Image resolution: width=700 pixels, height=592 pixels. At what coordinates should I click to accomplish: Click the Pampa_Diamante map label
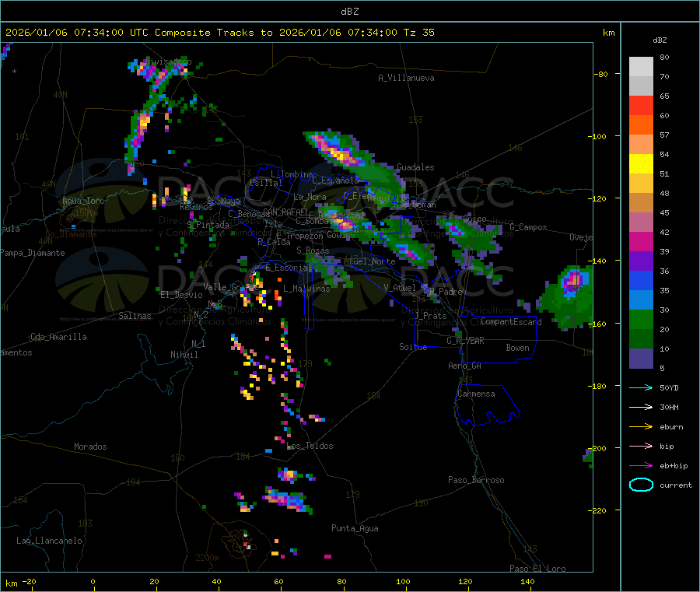33,253
